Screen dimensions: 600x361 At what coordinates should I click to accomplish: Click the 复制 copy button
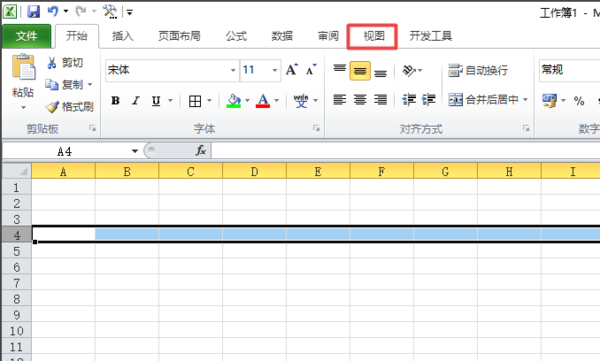[x=64, y=84]
